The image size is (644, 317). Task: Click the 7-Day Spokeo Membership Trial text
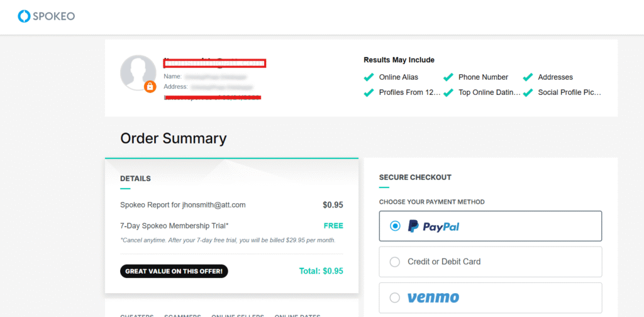pos(174,225)
